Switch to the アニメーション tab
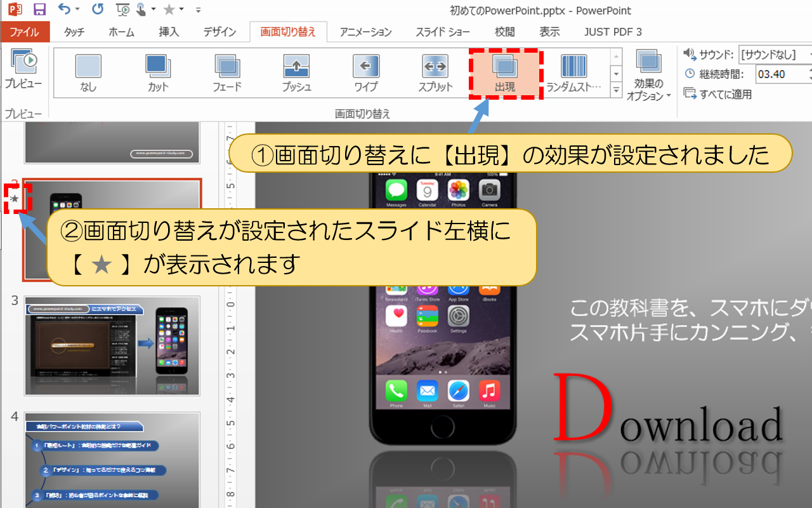Image resolution: width=812 pixels, height=508 pixels. click(365, 32)
